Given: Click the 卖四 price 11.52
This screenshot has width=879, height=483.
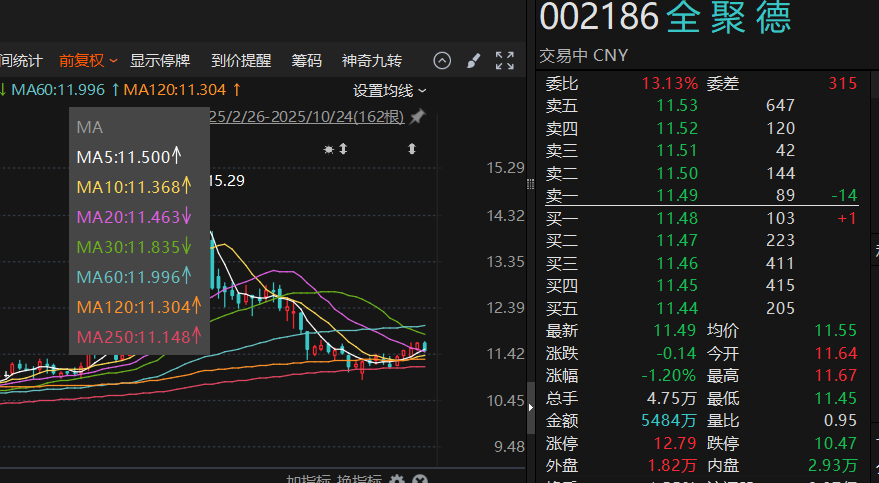Looking at the screenshot, I should [677, 128].
